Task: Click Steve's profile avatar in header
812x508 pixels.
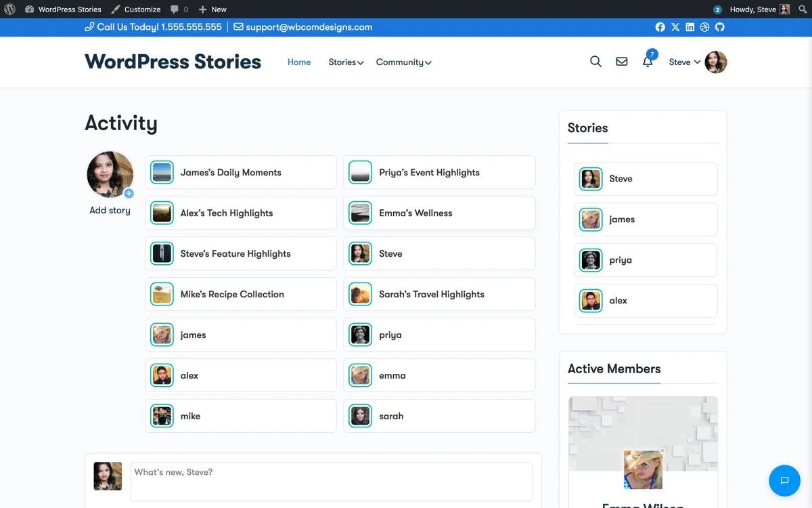Action: click(x=716, y=62)
